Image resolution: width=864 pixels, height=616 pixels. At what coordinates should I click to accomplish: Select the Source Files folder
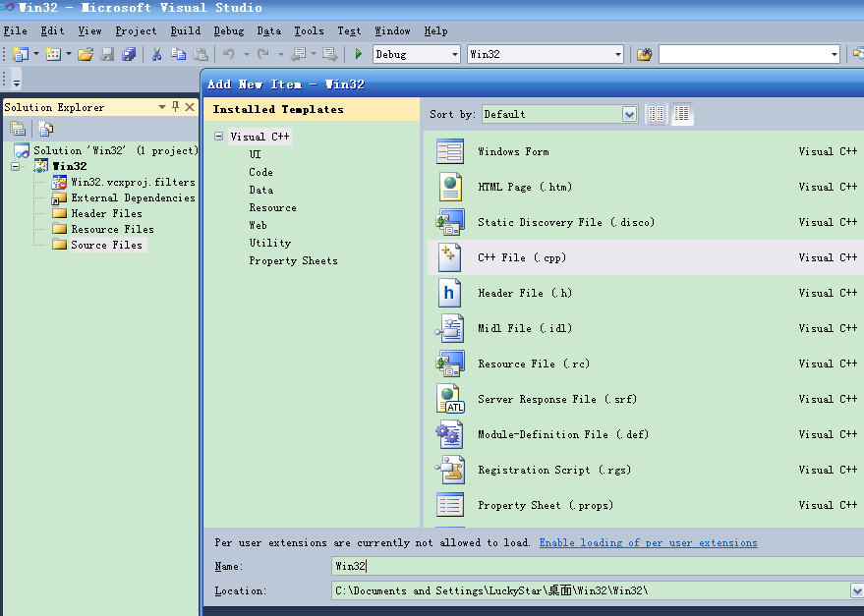pyautogui.click(x=106, y=245)
